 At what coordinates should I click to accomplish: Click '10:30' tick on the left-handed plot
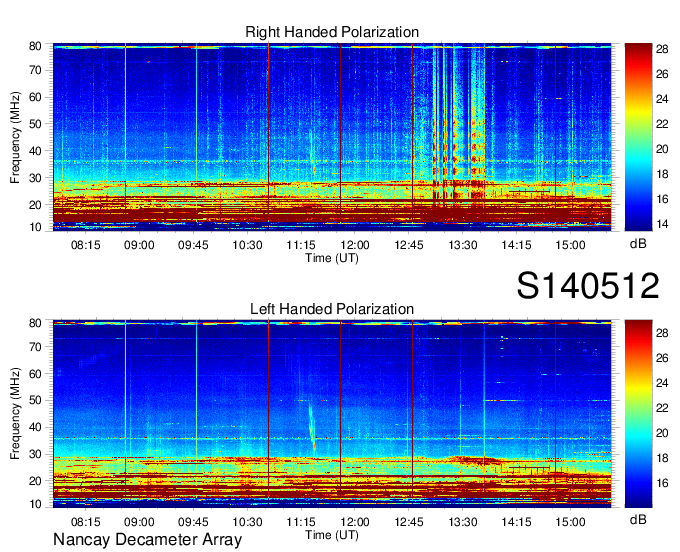(247, 522)
